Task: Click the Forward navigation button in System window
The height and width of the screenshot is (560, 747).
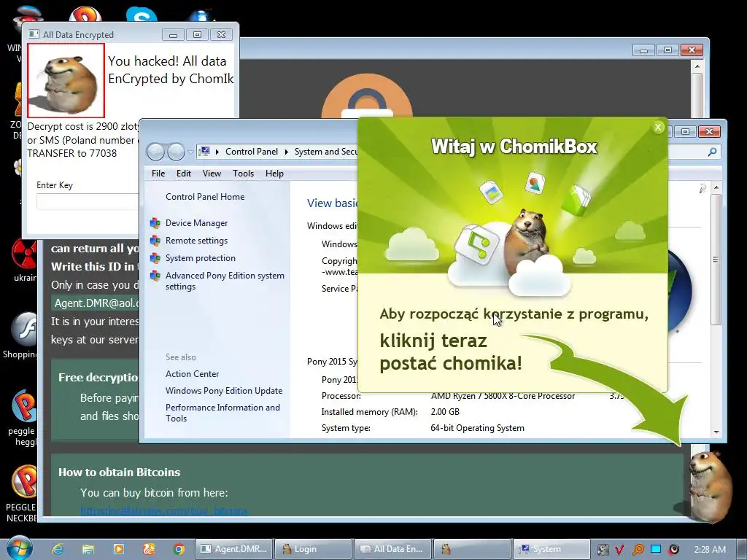Action: (176, 152)
